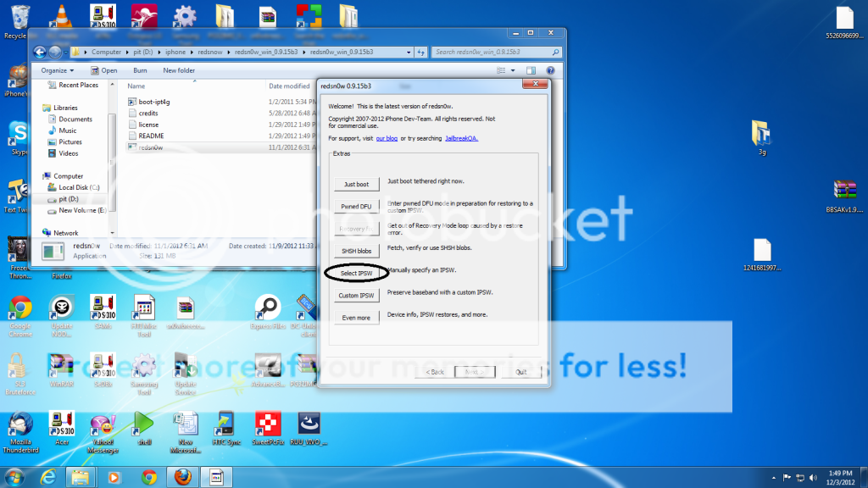Select the license file
This screenshot has width=868, height=488.
(143, 125)
